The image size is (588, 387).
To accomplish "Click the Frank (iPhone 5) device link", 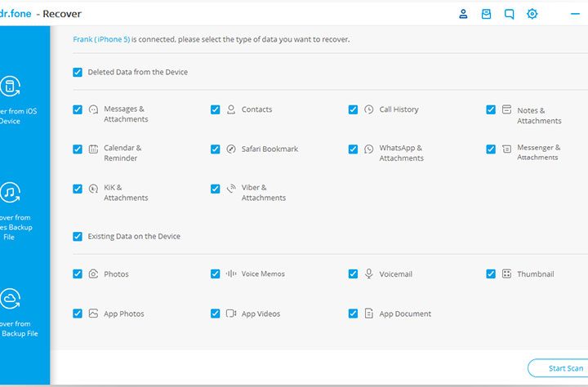I will (101, 39).
